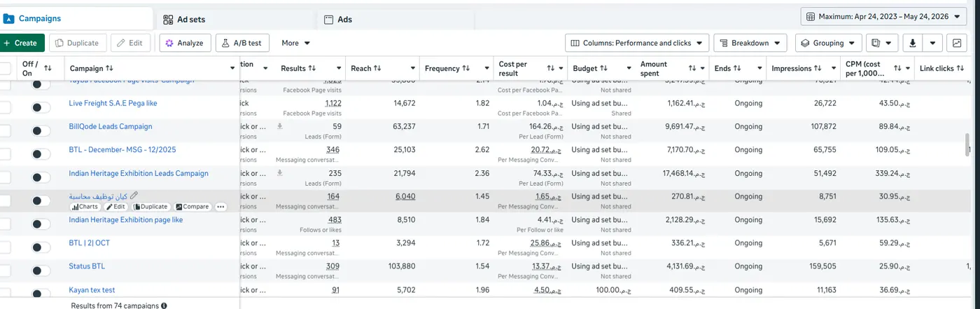The width and height of the screenshot is (980, 309).
Task: Open Columns: Performance and clicks dropdown
Action: point(637,43)
